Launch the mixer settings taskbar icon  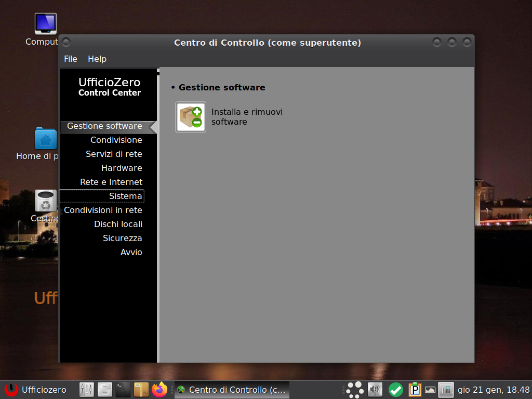pyautogui.click(x=87, y=390)
